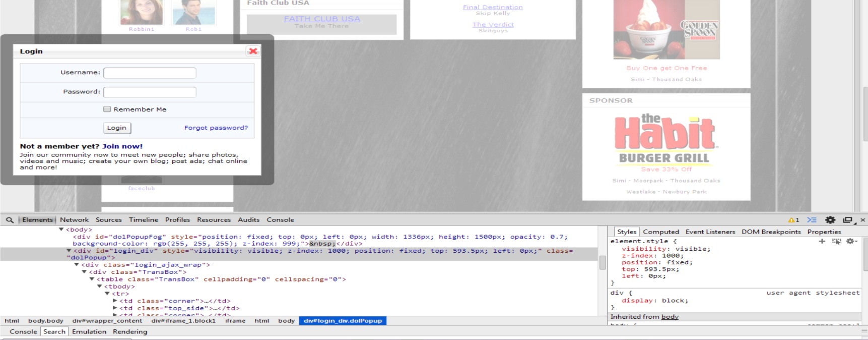Click the visibility: visible style property

(x=666, y=249)
